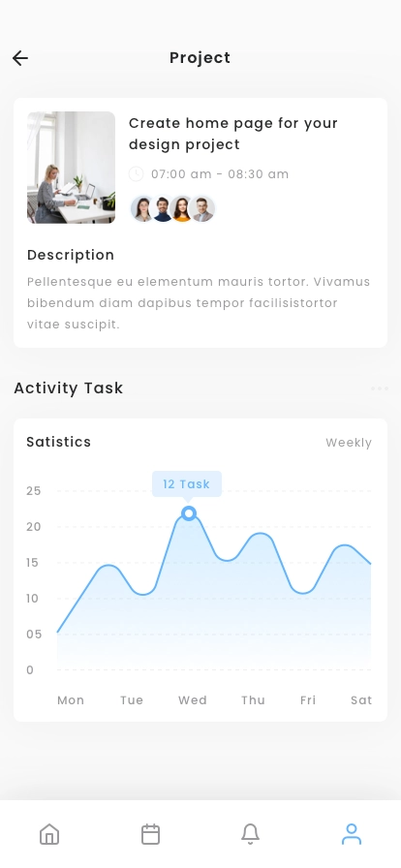Open notifications bell in bottom bar
Image resolution: width=401 pixels, height=868 pixels.
250,834
